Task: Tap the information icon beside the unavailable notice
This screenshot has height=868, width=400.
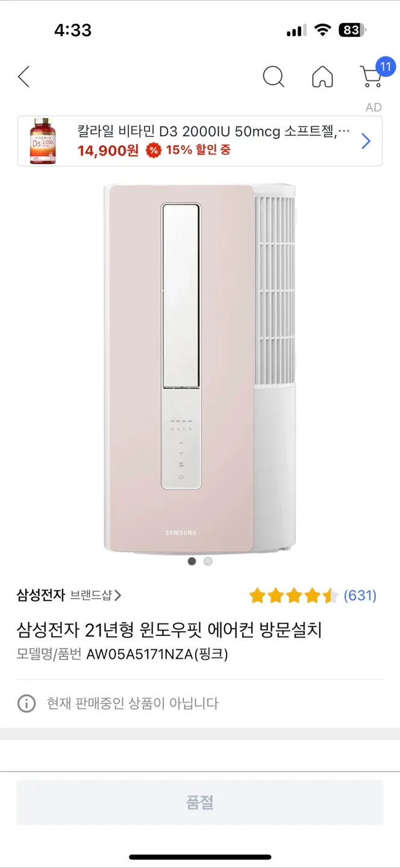Action: tap(27, 703)
